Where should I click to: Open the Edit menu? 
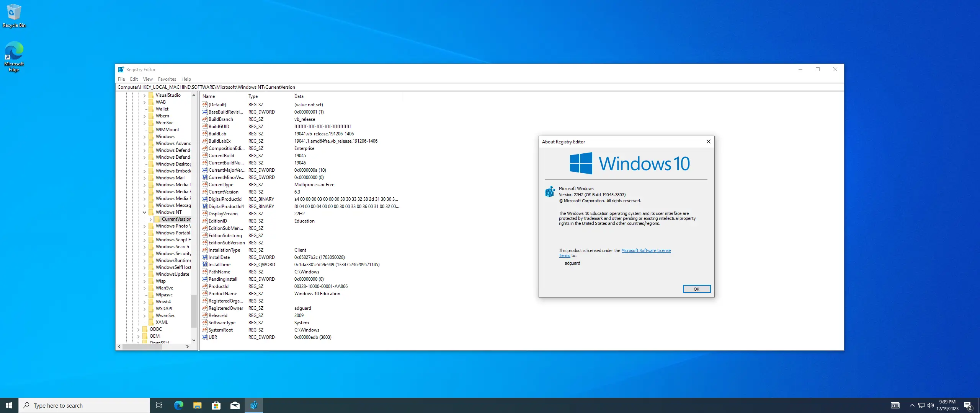[134, 79]
